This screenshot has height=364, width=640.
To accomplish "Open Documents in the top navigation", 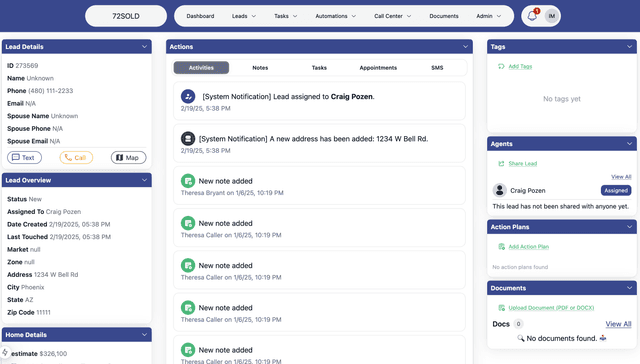I will (x=444, y=16).
